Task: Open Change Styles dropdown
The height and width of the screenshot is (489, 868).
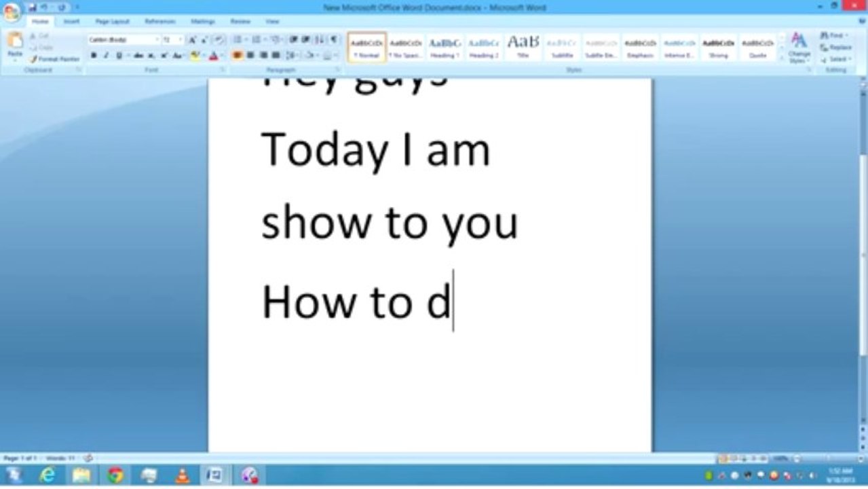Action: (799, 47)
